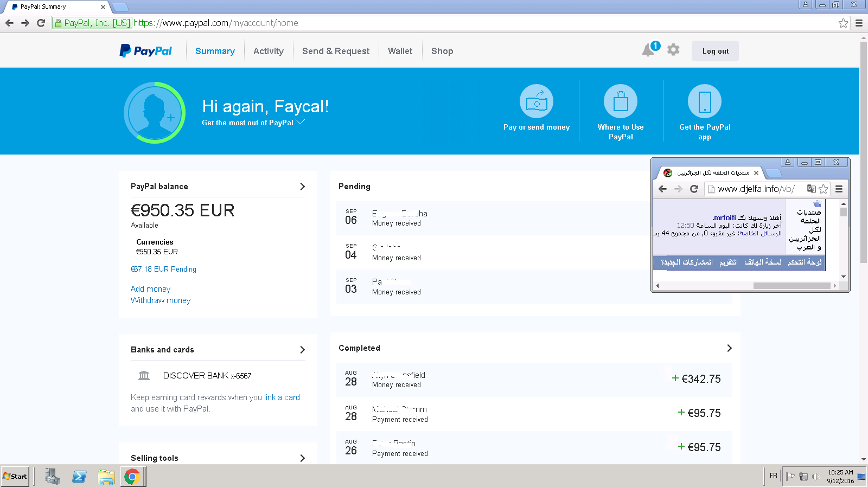The image size is (868, 488).
Task: Click the €950.35 EUR balance amount
Action: point(183,210)
